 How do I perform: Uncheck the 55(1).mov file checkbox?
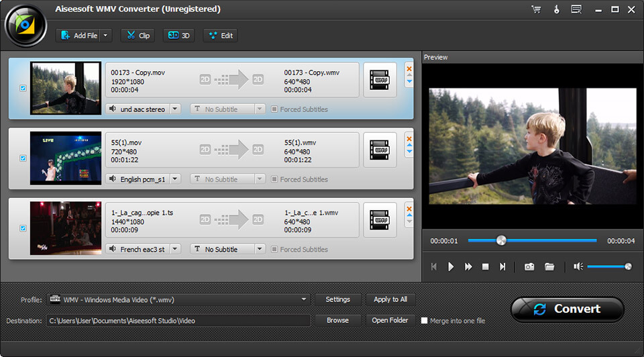coord(23,158)
